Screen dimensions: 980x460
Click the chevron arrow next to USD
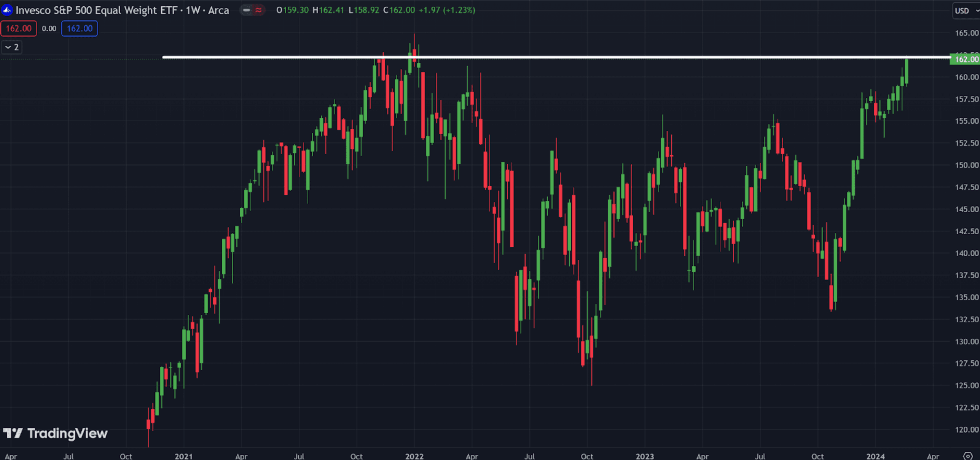[x=977, y=11]
